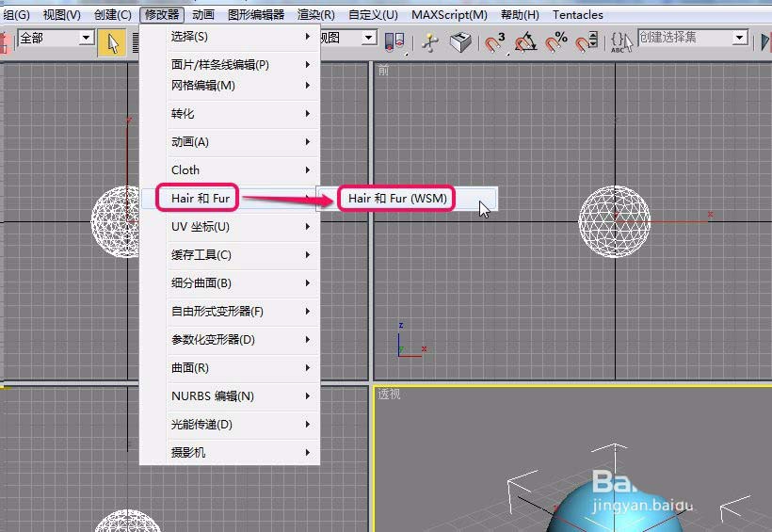Click the 创建选择集 input field
The width and height of the screenshot is (772, 532).
click(x=685, y=38)
